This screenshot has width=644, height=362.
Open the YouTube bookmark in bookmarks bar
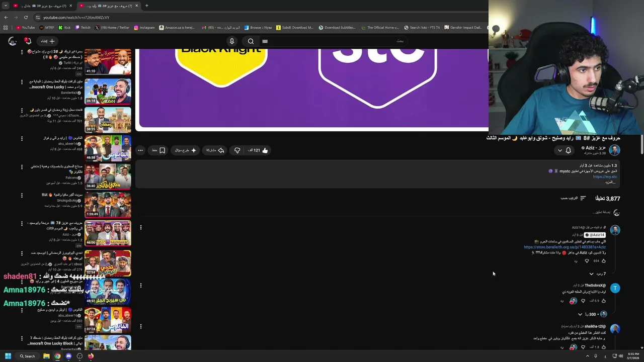click(x=25, y=28)
